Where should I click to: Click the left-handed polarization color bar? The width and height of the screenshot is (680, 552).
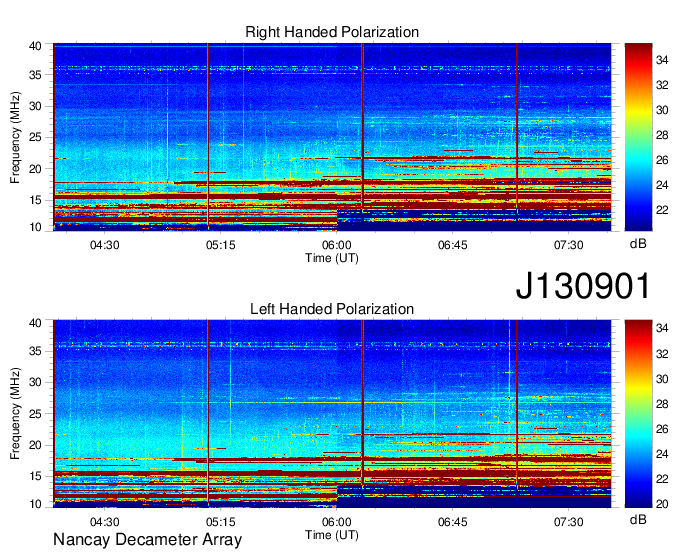(x=638, y=414)
